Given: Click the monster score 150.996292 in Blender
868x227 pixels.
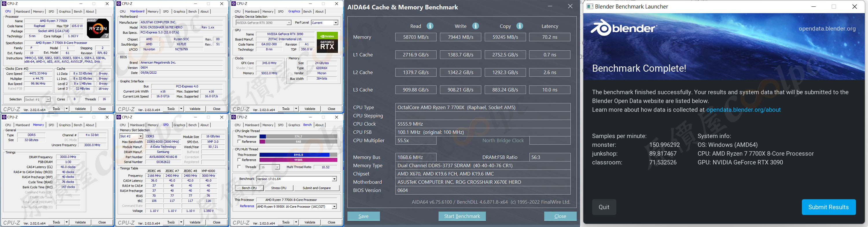Looking at the screenshot, I should (665, 145).
